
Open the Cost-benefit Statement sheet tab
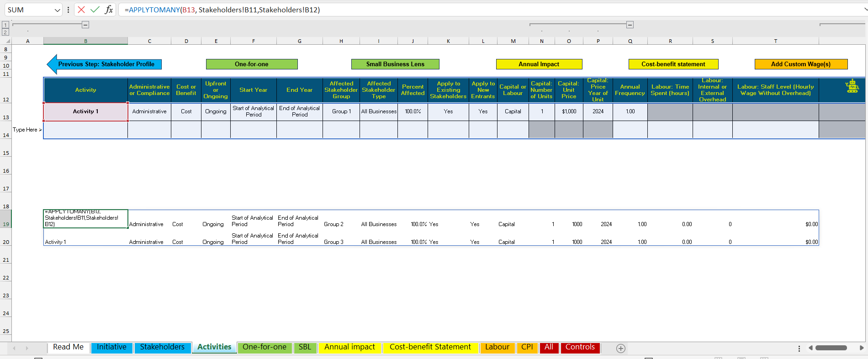[430, 348]
